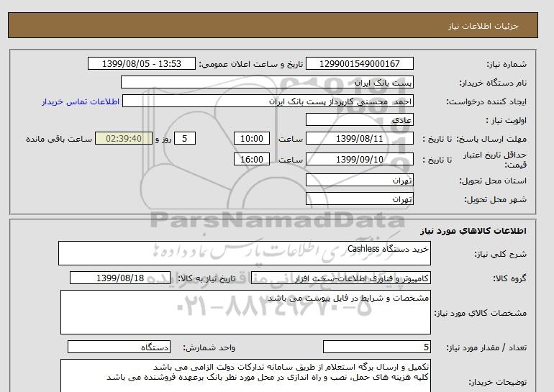Select the unit field دستگاه
Viewport: 554px width, 392px height.
tap(119, 347)
